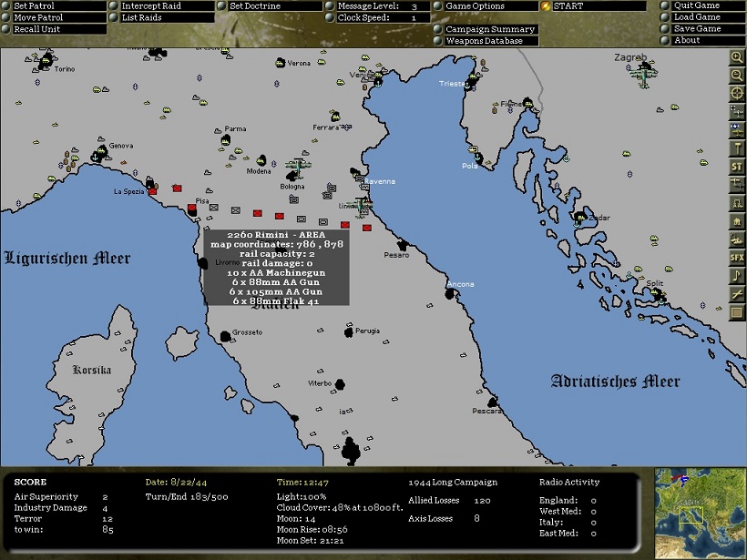Click the Pola port marker
Viewport: 747px width, 560px height.
pos(478,158)
